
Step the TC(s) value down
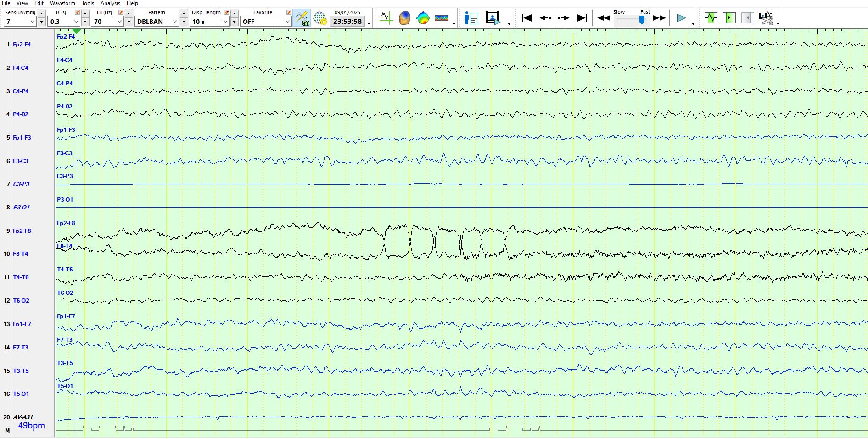click(x=85, y=22)
